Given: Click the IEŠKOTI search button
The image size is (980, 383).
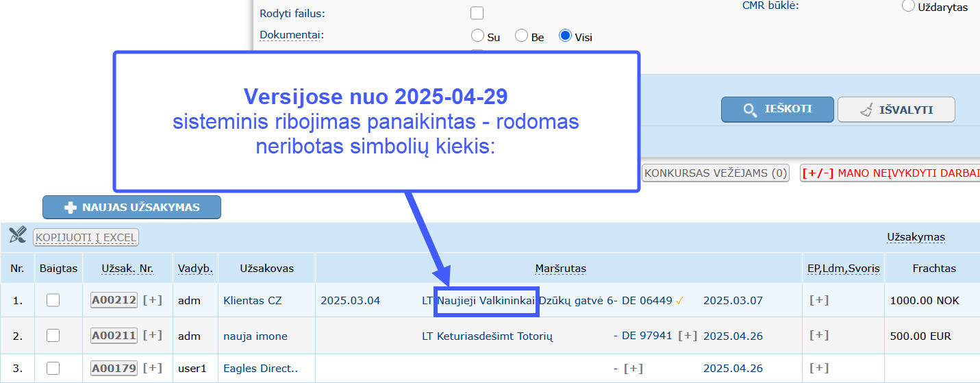Looking at the screenshot, I should point(777,110).
